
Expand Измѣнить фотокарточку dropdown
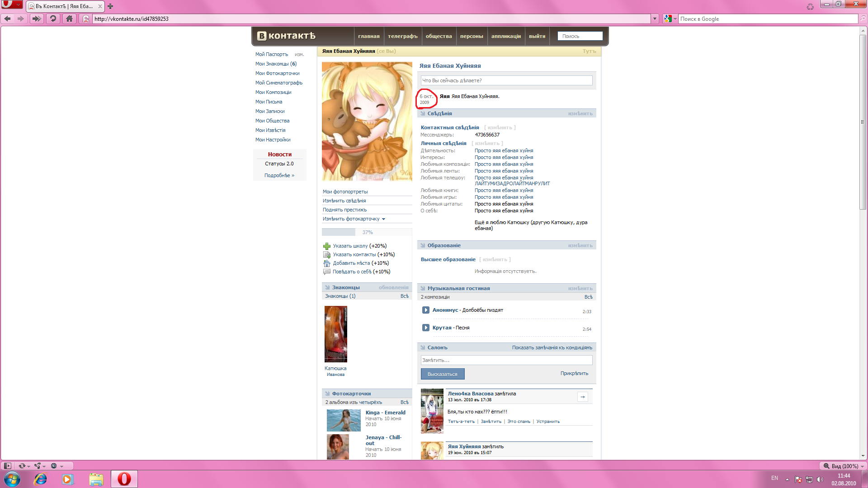(x=354, y=219)
